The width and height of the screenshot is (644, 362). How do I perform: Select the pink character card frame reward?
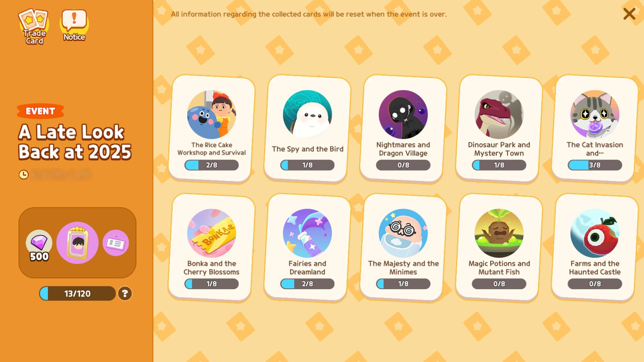pyautogui.click(x=77, y=243)
